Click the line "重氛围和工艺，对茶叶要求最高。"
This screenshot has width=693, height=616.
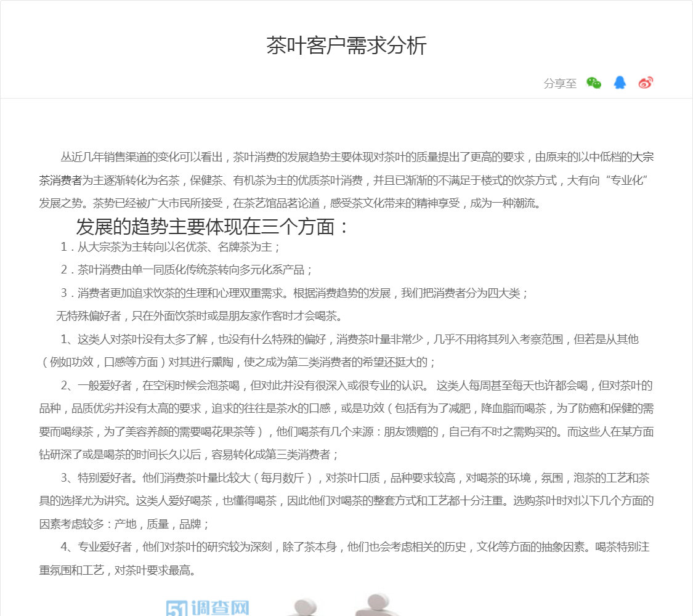coord(118,570)
